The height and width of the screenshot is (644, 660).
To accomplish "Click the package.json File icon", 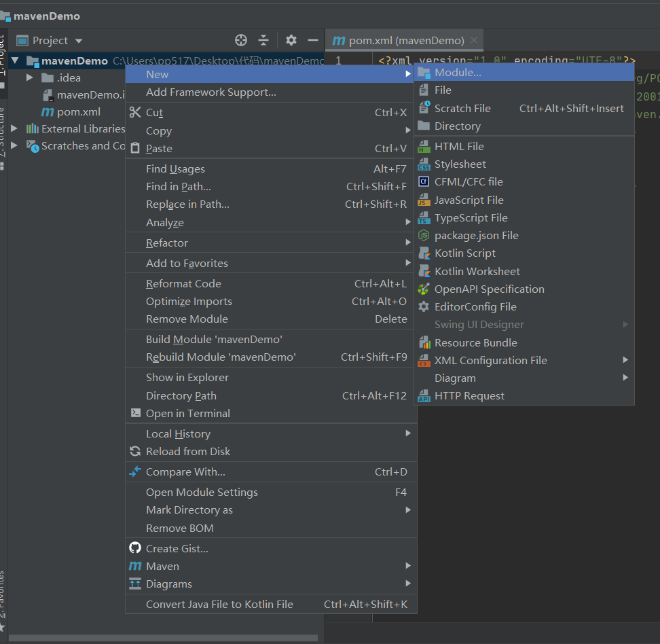I will (x=424, y=236).
